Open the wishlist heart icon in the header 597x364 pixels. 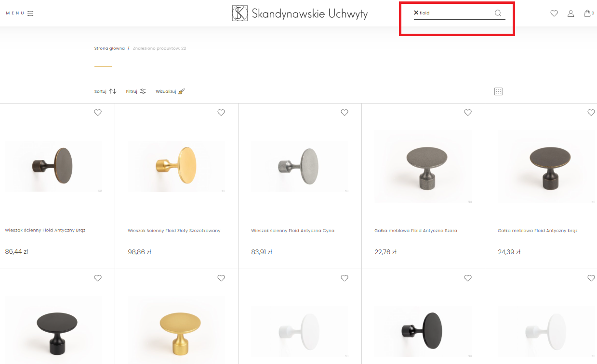[554, 13]
